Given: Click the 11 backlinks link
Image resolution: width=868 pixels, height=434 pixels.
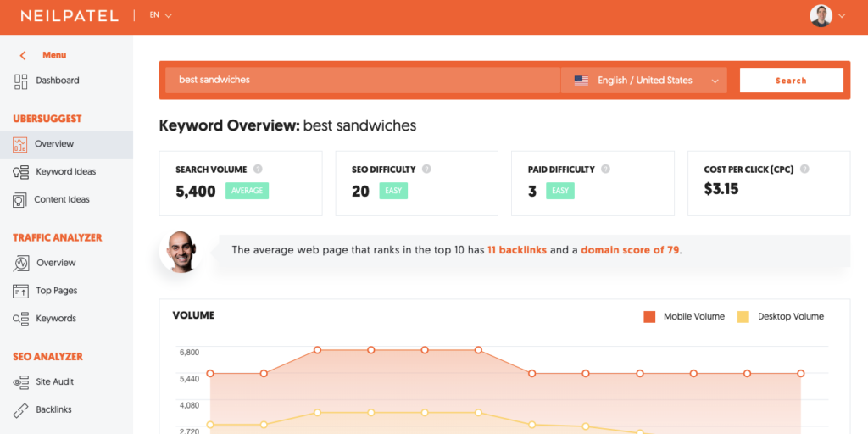Looking at the screenshot, I should tap(517, 250).
